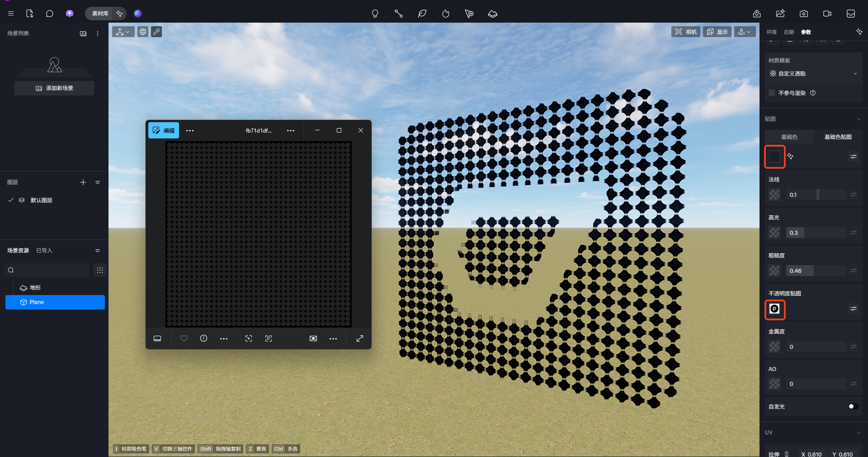868x457 pixels.
Task: Open the 材质模板 自定义透贴 dropdown
Action: click(x=813, y=73)
